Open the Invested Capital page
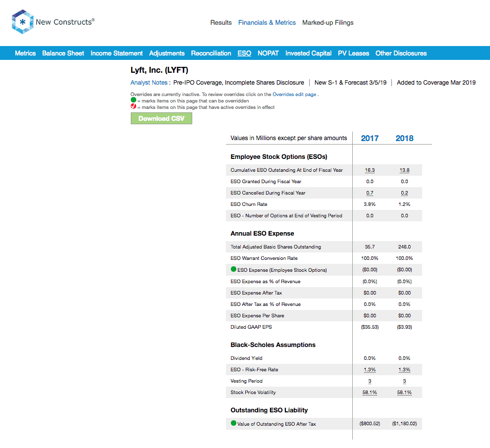This screenshot has width=490, height=448. [309, 53]
